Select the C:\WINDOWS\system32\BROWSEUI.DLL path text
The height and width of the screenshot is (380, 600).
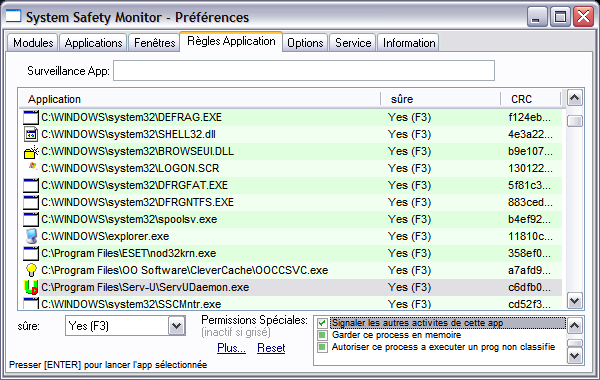(137, 151)
